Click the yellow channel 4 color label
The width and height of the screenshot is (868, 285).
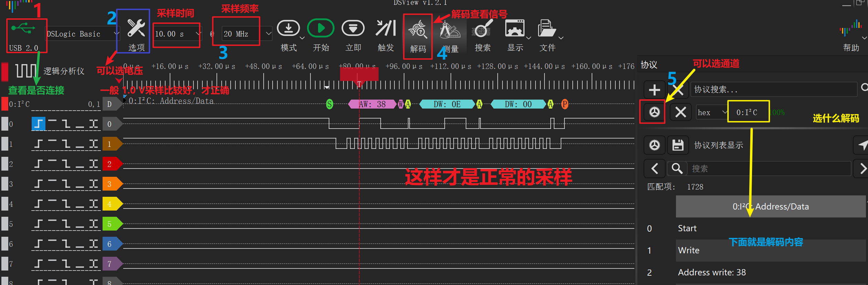pos(112,204)
